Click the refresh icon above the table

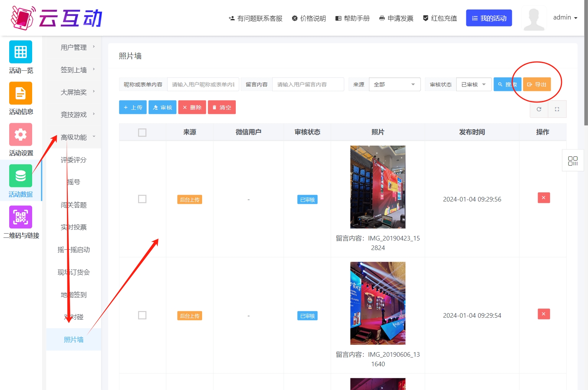(539, 109)
